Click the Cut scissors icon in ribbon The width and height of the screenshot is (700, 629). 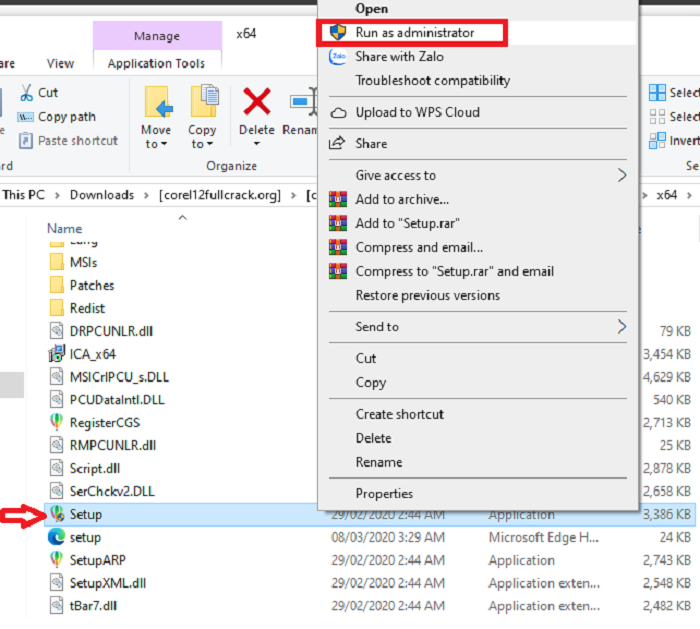pyautogui.click(x=26, y=92)
